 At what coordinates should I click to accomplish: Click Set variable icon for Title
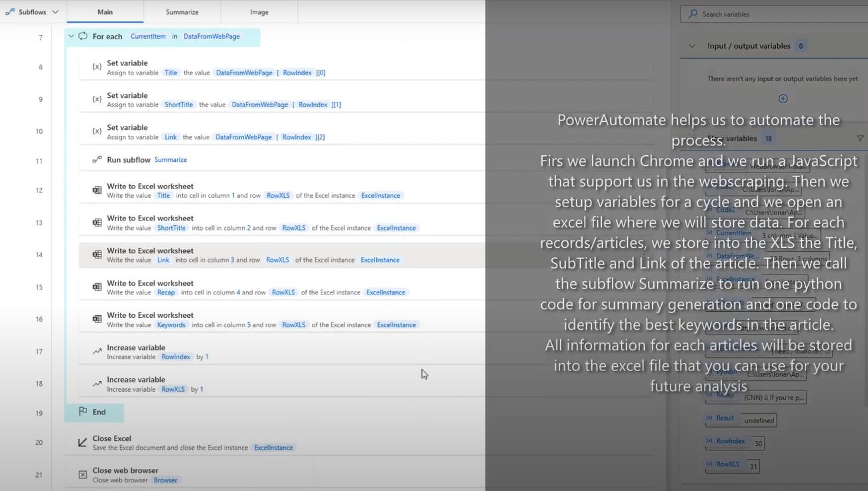(x=97, y=67)
